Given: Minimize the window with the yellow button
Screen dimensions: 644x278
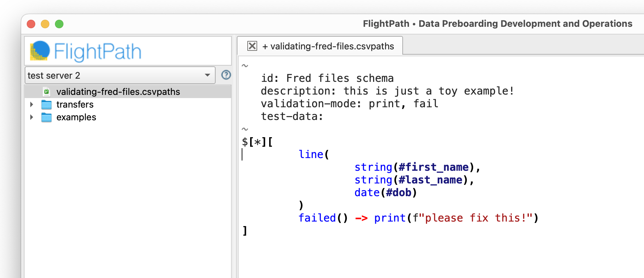Looking at the screenshot, I should (45, 24).
